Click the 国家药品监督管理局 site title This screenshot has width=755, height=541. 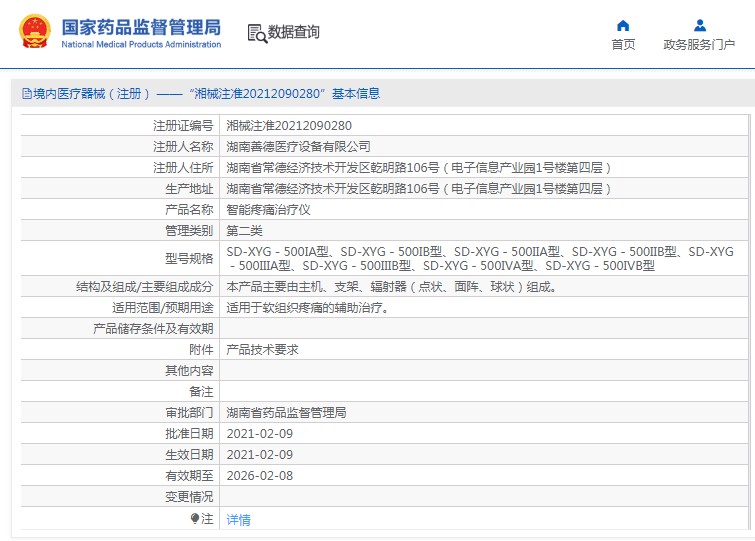click(x=141, y=27)
